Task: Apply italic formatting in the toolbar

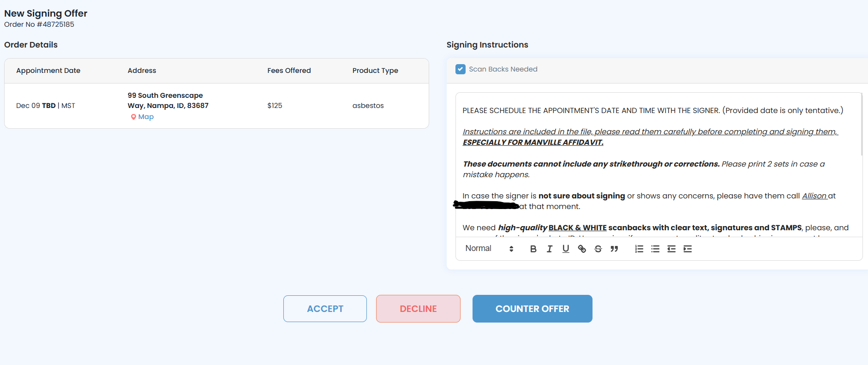Action: point(549,249)
